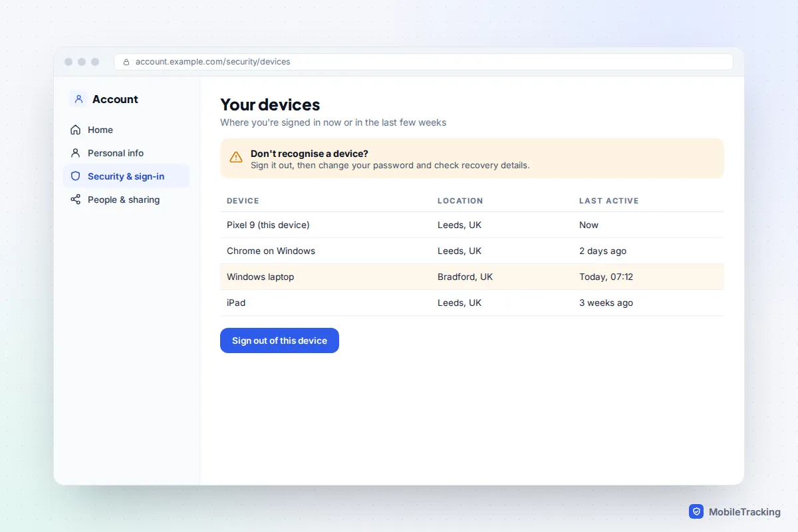Click Leeds, UK in Chrome on Windows row

coord(460,251)
